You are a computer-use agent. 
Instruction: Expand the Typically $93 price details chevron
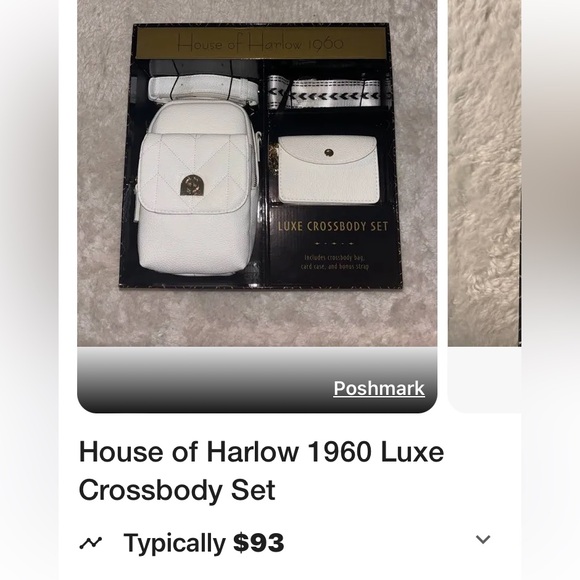(x=483, y=539)
